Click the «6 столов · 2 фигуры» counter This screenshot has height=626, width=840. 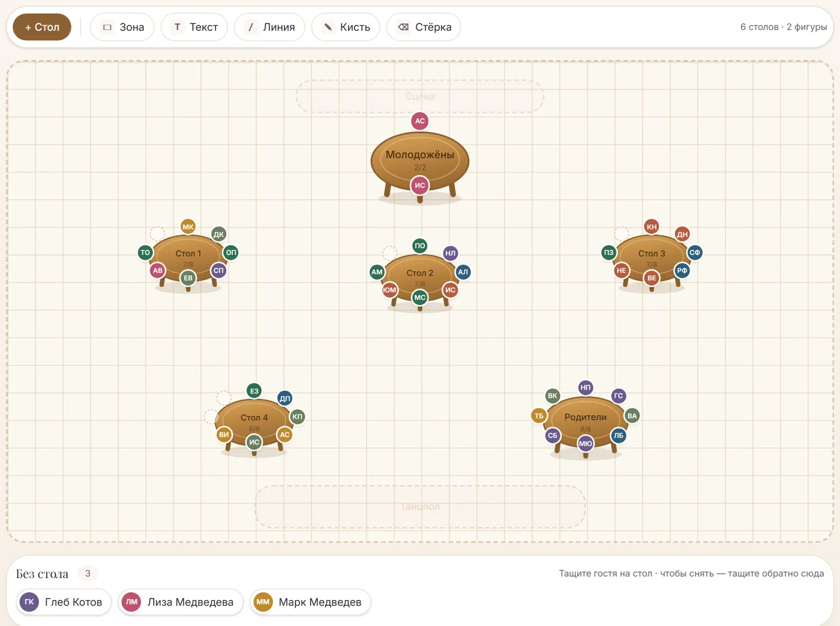coord(784,27)
